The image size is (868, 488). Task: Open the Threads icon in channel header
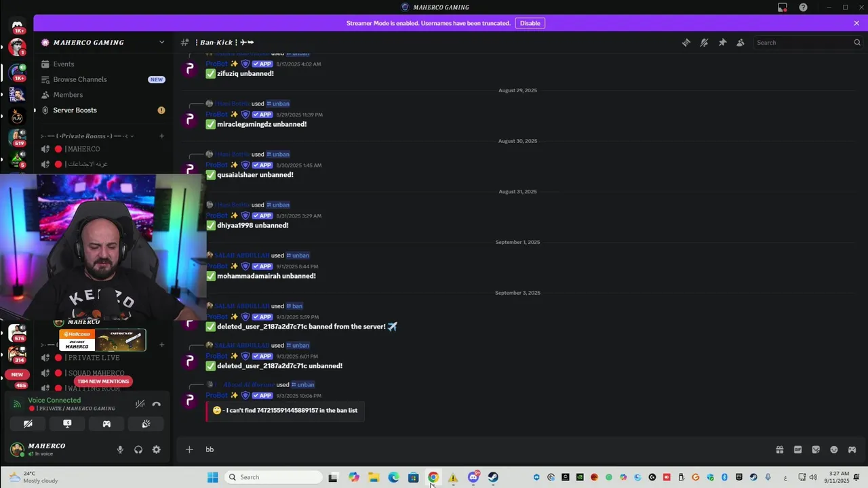(x=686, y=42)
